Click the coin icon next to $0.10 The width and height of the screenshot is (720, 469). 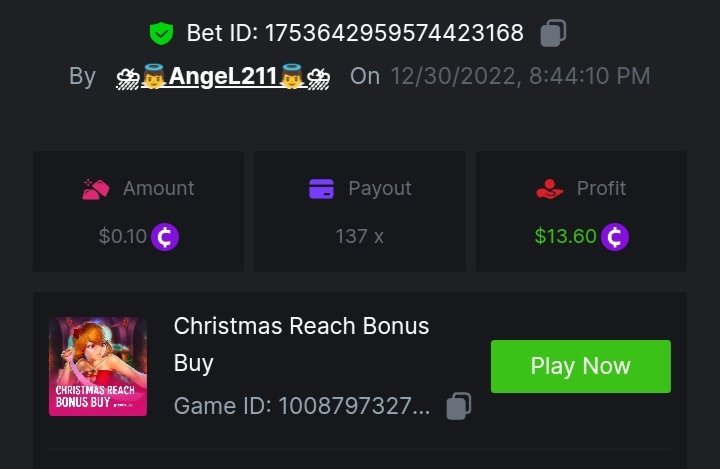coord(165,237)
